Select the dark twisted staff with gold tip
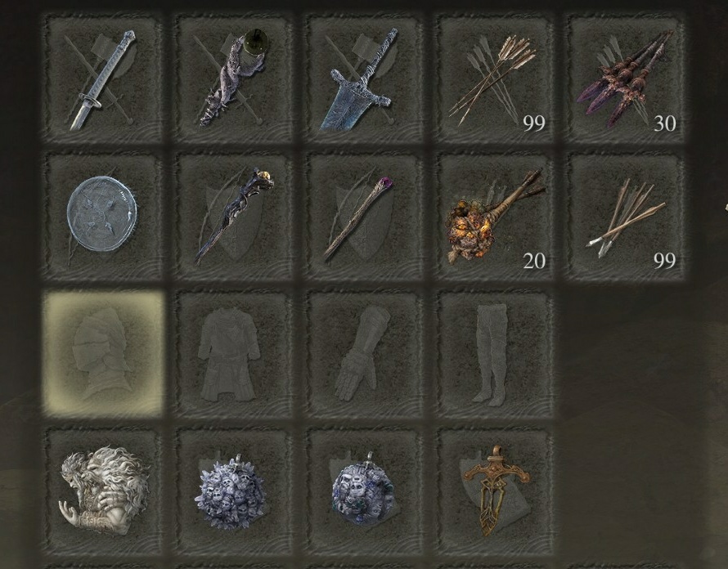 (x=234, y=217)
